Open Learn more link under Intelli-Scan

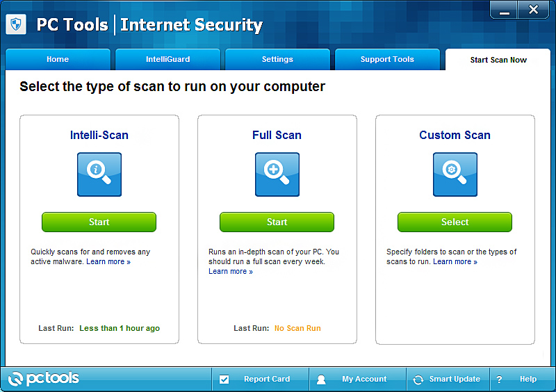tap(108, 262)
